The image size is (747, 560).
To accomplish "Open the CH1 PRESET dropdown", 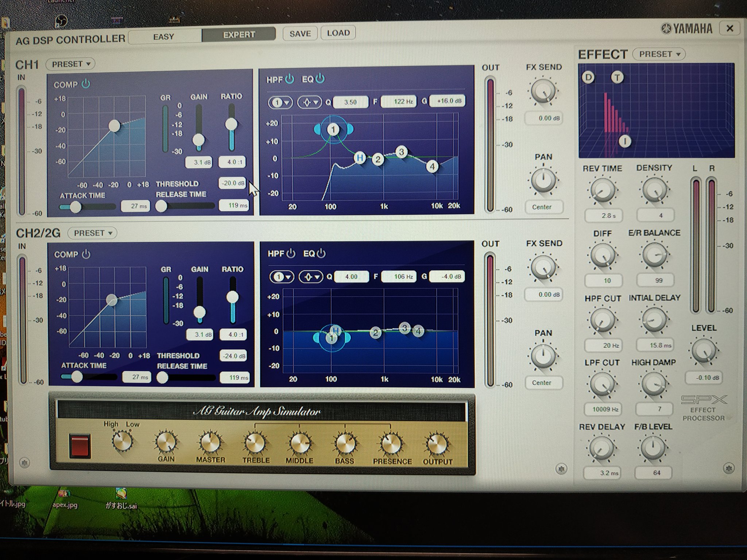I will pos(71,64).
